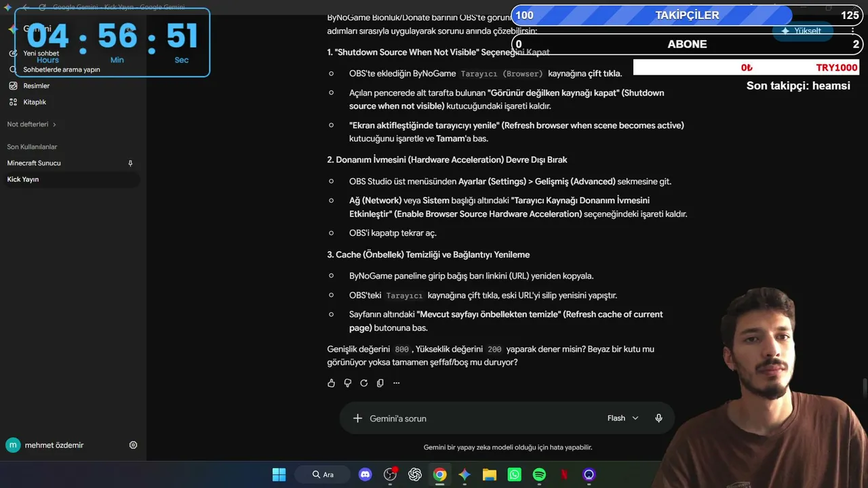This screenshot has height=488, width=868.
Task: Click the pin icon next to Minecraft Sunucu
Action: point(130,163)
